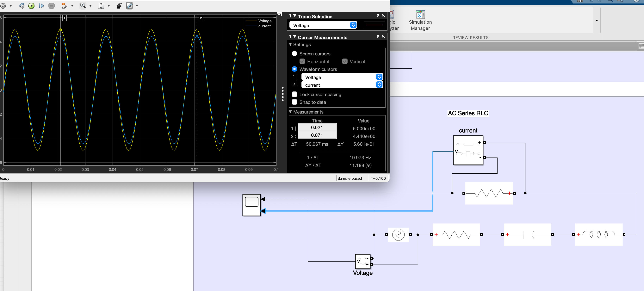Open dropdown next to highlight block icon
Image resolution: width=644 pixels, height=291 pixels.
pos(72,6)
